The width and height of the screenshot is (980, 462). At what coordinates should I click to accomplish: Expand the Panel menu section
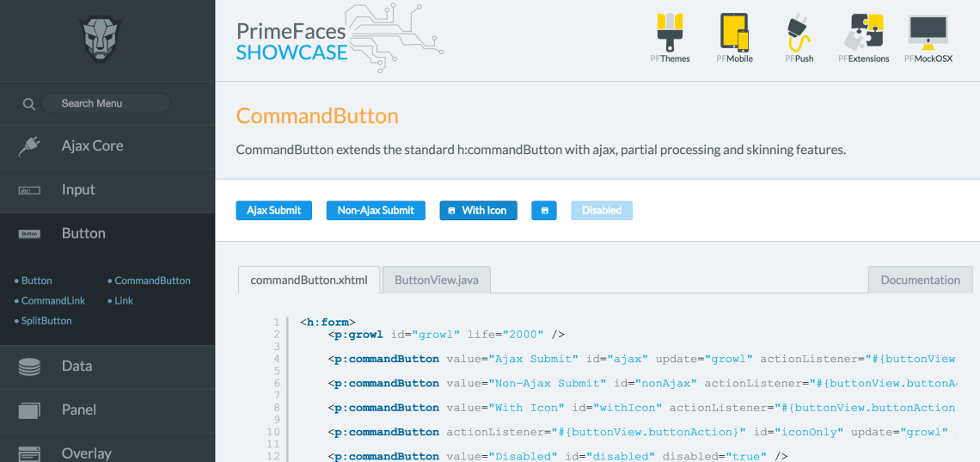(79, 410)
